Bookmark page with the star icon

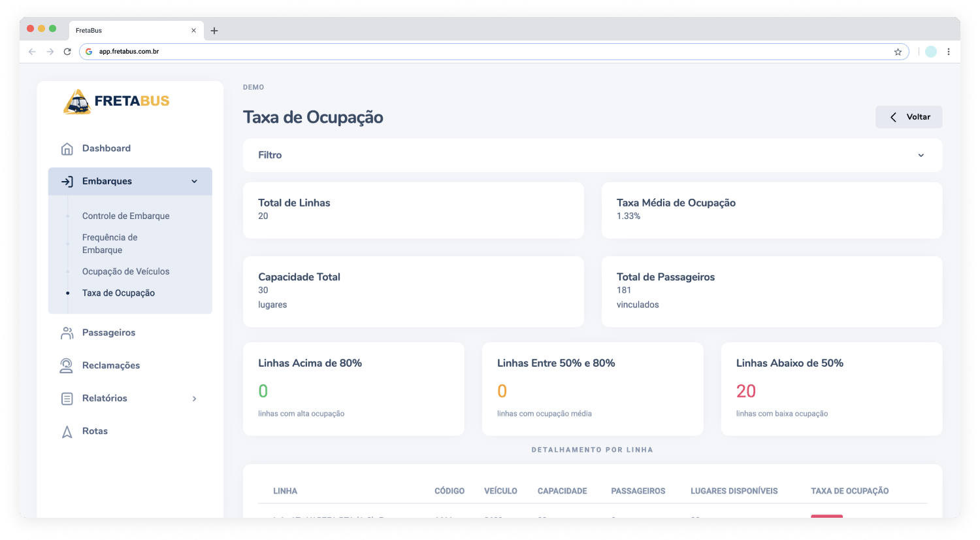[898, 52]
